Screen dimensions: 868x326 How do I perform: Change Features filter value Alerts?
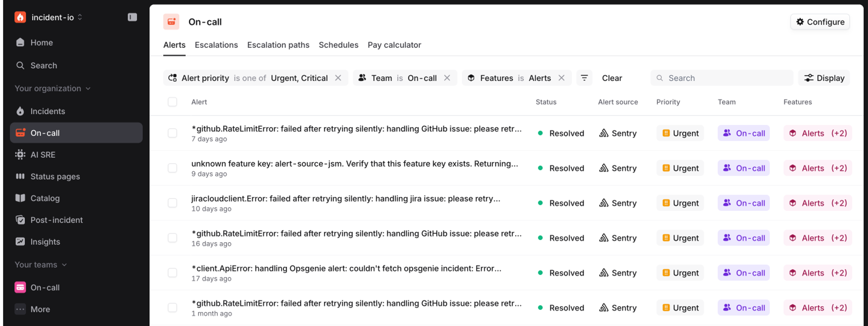tap(539, 78)
